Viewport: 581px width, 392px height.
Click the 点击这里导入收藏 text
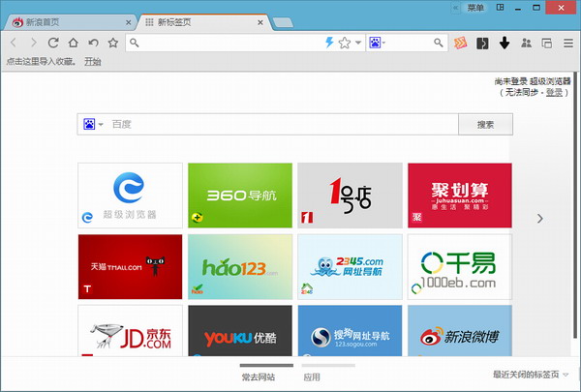(41, 62)
